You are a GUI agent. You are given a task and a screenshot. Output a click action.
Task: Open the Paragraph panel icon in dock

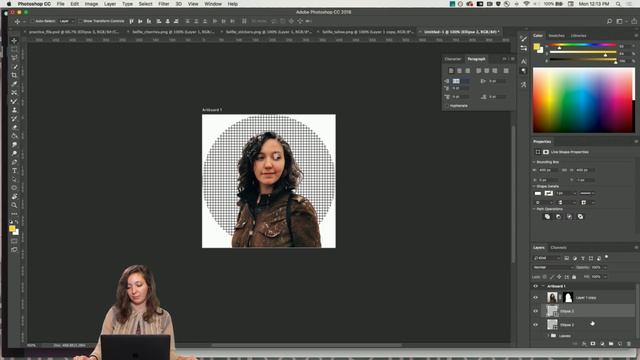pos(524,71)
